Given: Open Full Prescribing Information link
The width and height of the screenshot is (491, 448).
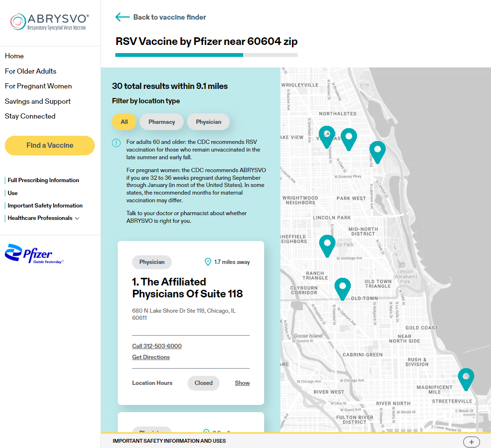Looking at the screenshot, I should coord(43,180).
